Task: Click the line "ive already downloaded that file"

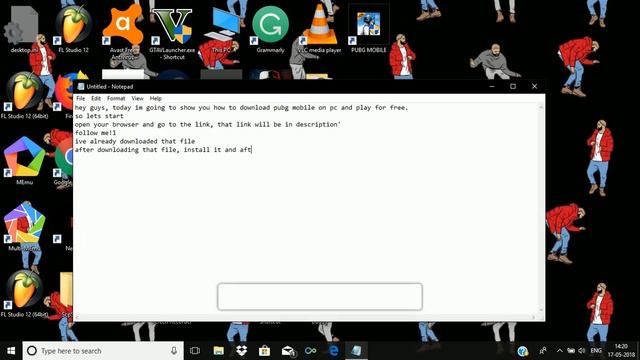Action: [135, 141]
